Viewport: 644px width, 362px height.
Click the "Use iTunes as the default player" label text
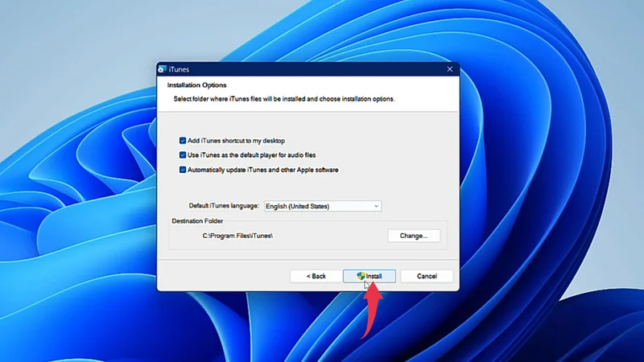pyautogui.click(x=250, y=155)
